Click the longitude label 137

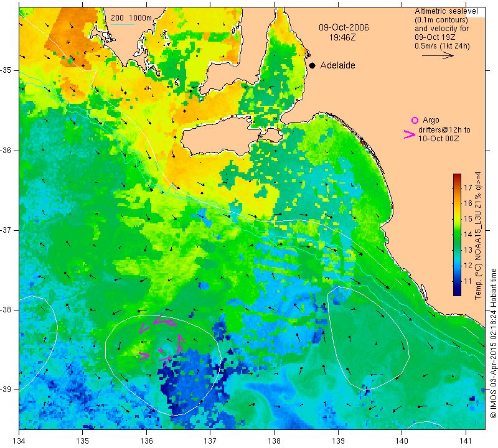pos(210,441)
